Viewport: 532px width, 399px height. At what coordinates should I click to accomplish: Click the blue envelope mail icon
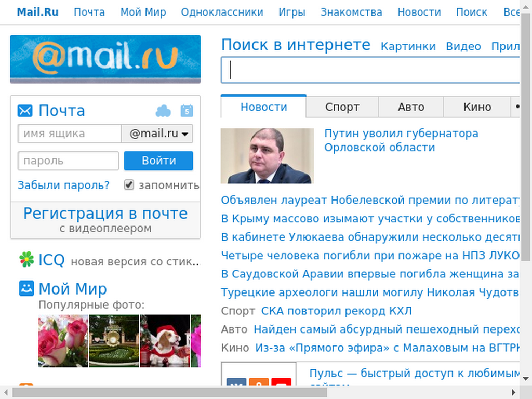tap(25, 111)
